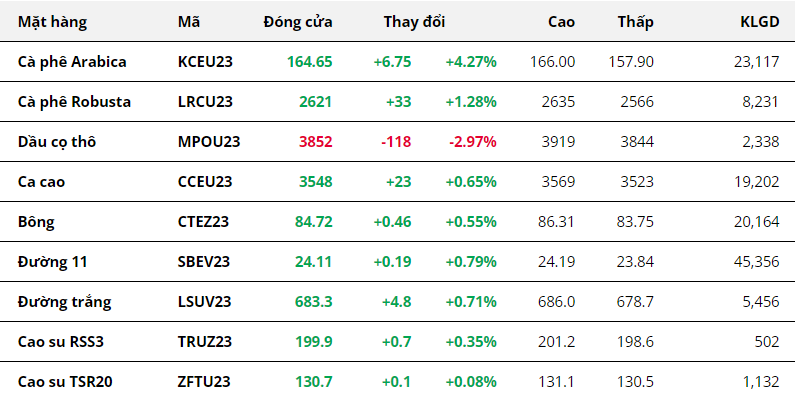795x401 pixels.
Task: Click the MPOU23 contract code
Action: (208, 141)
